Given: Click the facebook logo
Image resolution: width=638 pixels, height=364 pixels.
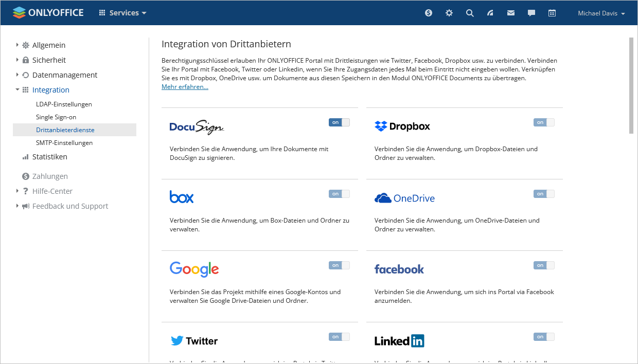Looking at the screenshot, I should (x=399, y=269).
